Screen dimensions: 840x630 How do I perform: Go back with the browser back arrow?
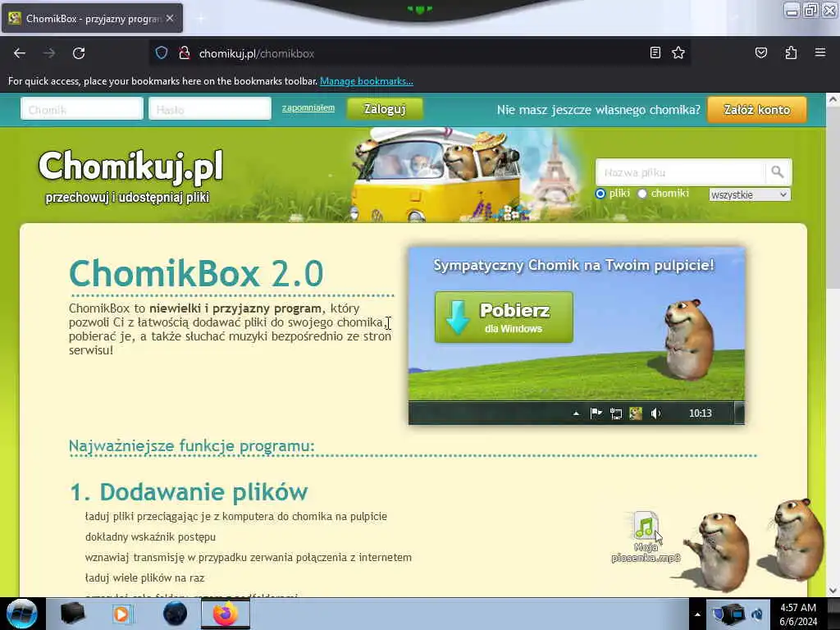coord(20,53)
